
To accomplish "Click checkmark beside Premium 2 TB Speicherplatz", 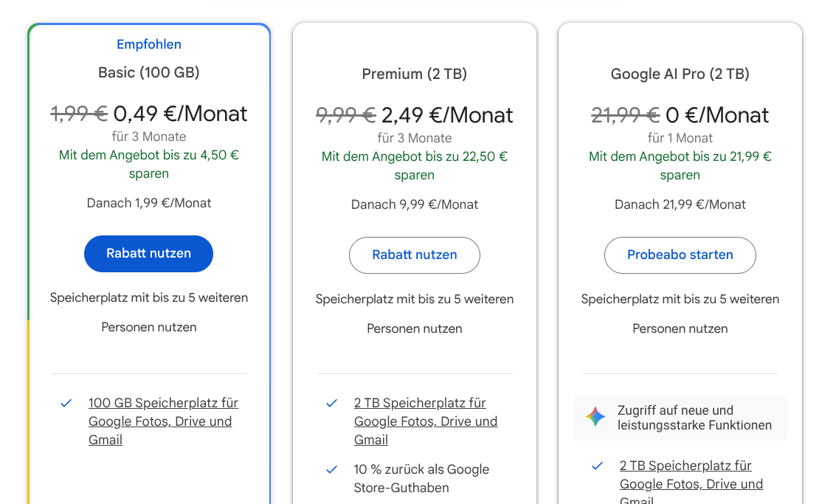I will tap(332, 404).
